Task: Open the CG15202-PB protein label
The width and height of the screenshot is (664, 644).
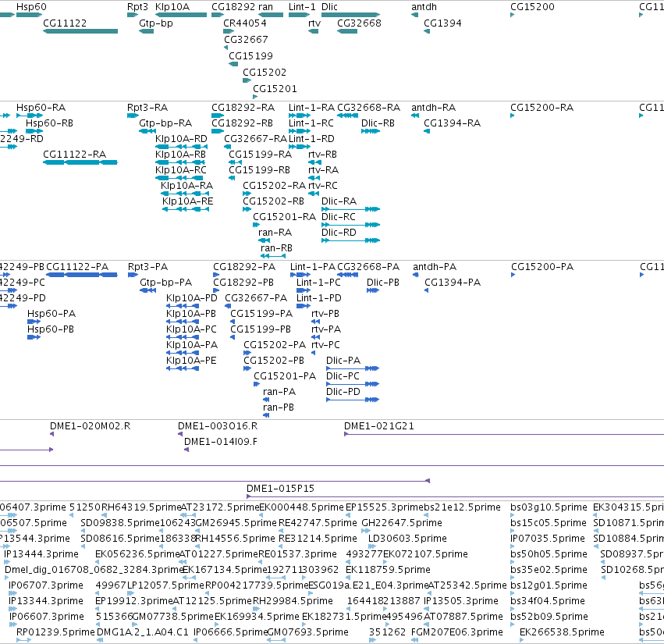Action: point(274,360)
